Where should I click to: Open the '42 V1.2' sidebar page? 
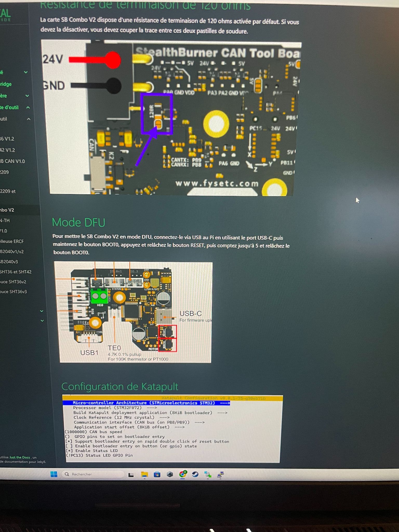point(8,150)
